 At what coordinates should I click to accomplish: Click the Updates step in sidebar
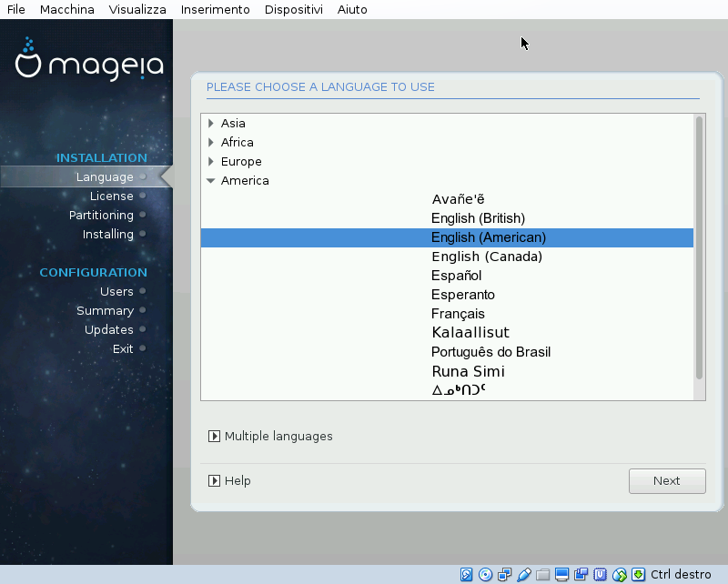108,329
